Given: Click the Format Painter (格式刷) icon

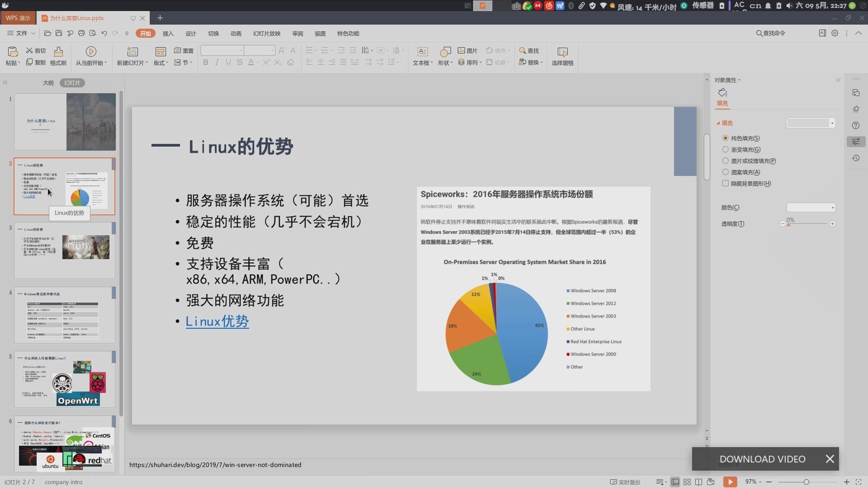Looking at the screenshot, I should coord(58,52).
